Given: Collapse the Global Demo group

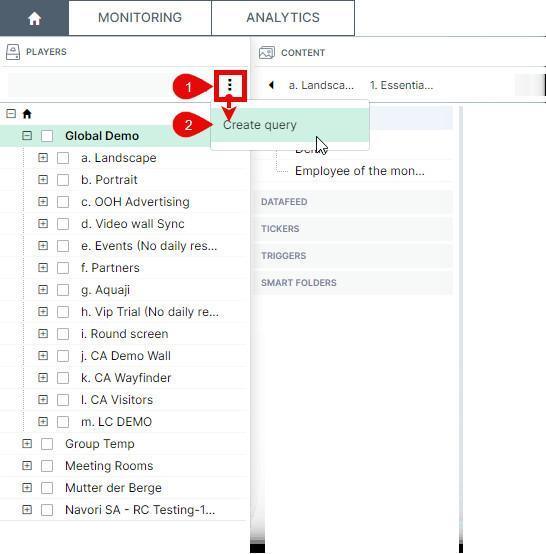Looking at the screenshot, I should click(27, 136).
